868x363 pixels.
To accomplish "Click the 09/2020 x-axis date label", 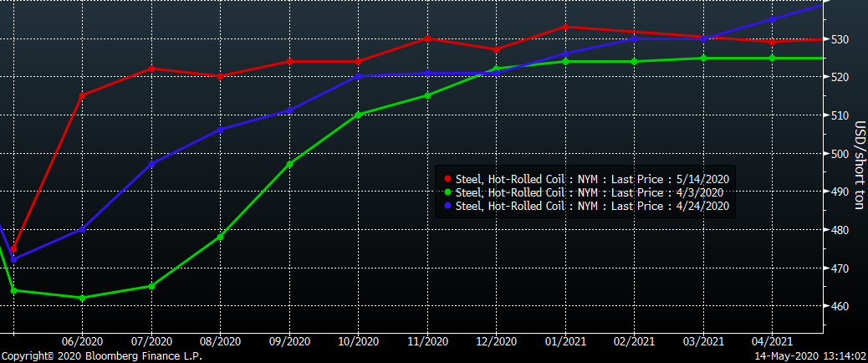I will [289, 341].
